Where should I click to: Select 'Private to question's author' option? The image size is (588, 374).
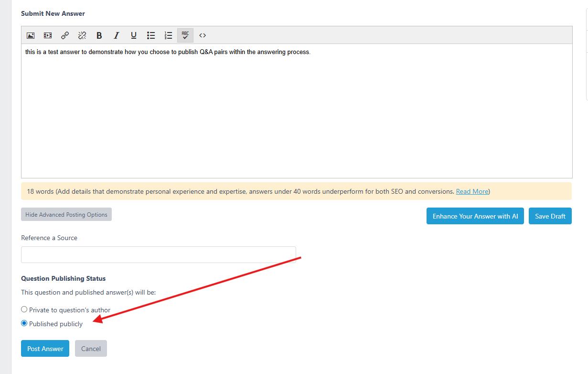(24, 309)
